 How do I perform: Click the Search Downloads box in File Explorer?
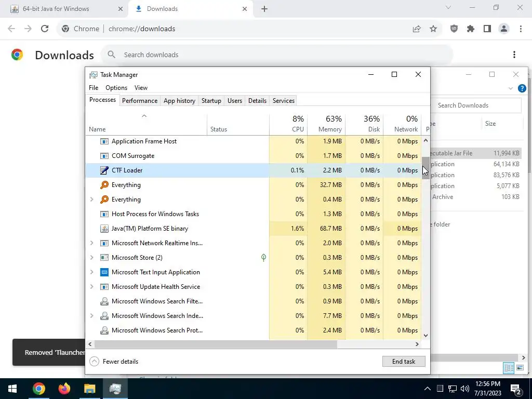pos(476,105)
